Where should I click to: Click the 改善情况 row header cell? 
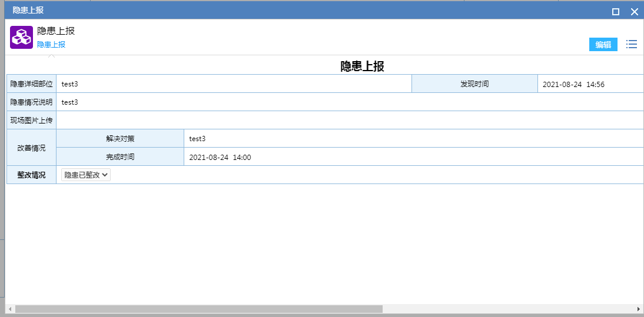pos(31,148)
